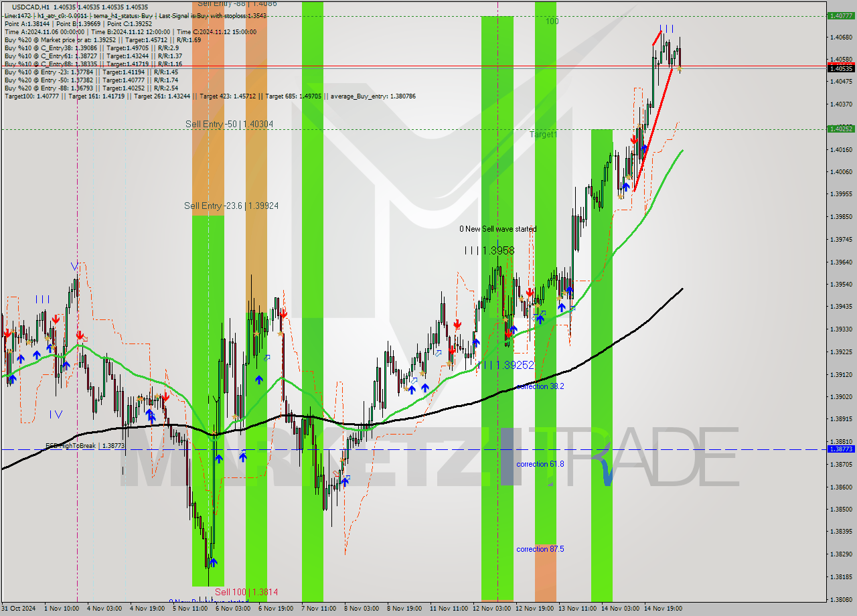This screenshot has height=616, width=857.
Task: Click the '11 Nov 11:00' time label
Action: [449, 609]
